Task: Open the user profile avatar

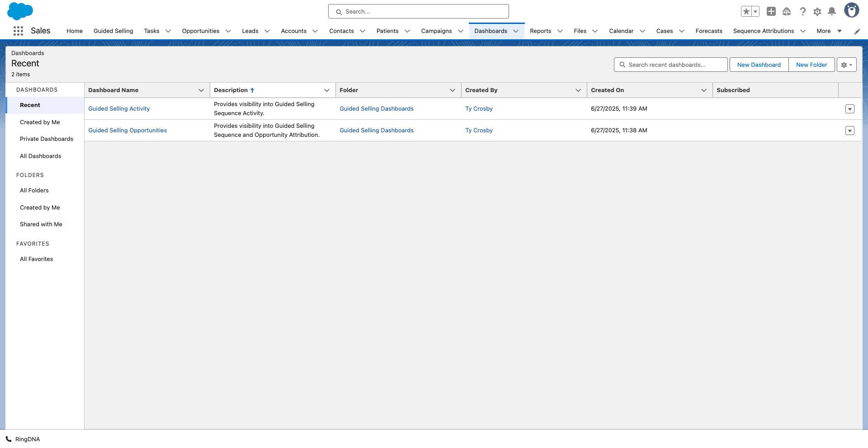Action: tap(851, 10)
